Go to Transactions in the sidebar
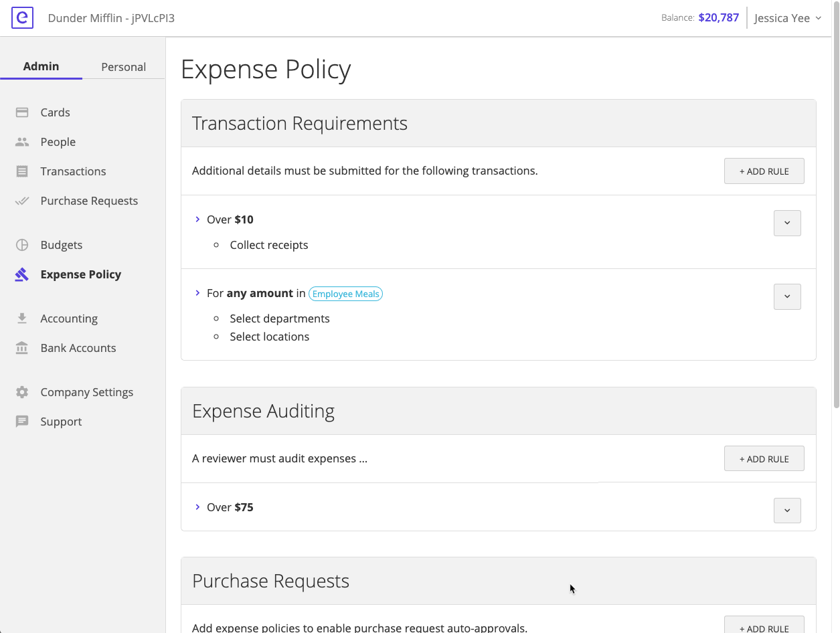Viewport: 840px width, 633px height. [73, 171]
